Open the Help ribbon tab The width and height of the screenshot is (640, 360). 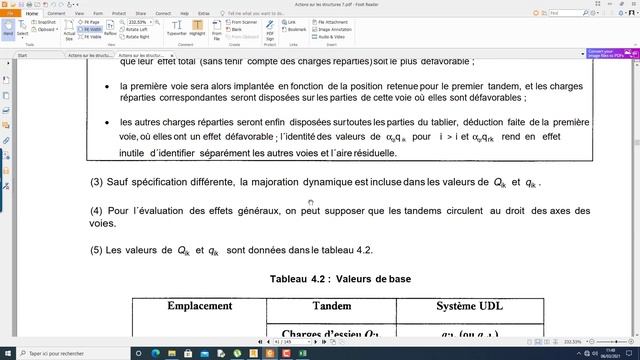[184, 13]
